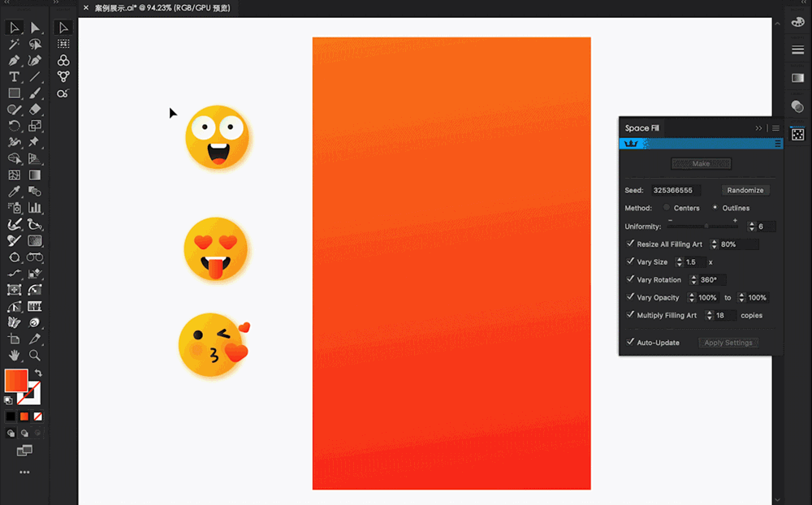The width and height of the screenshot is (812, 505).
Task: Open the Space Fill panel flyout menu
Action: click(x=775, y=128)
